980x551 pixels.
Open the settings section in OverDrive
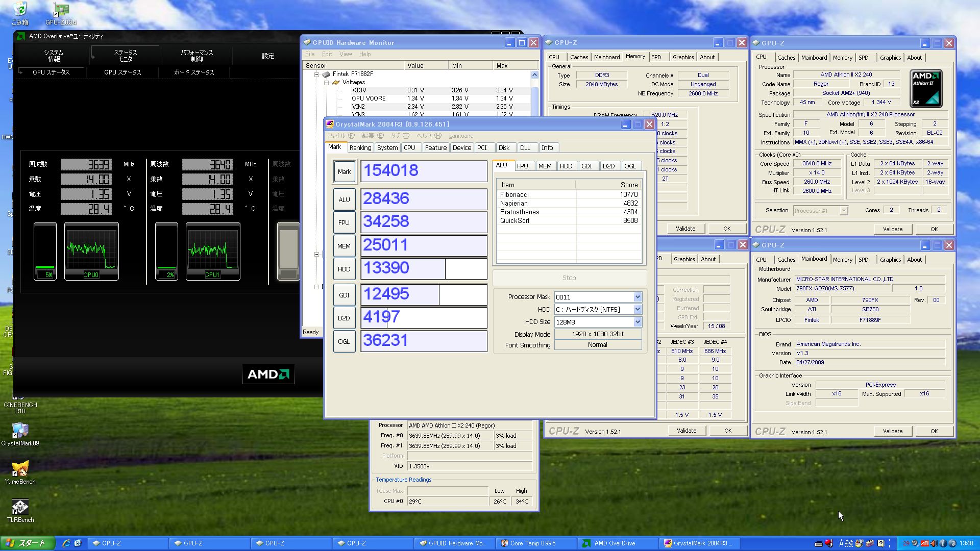click(x=268, y=56)
